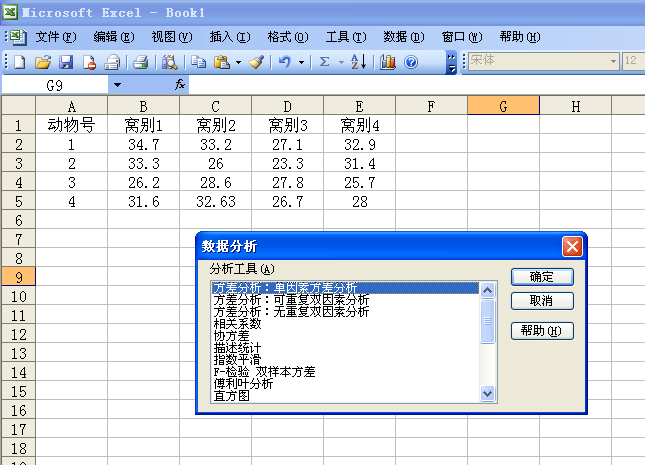Click the Insert Function fx icon
The height and width of the screenshot is (465, 645).
click(x=180, y=85)
